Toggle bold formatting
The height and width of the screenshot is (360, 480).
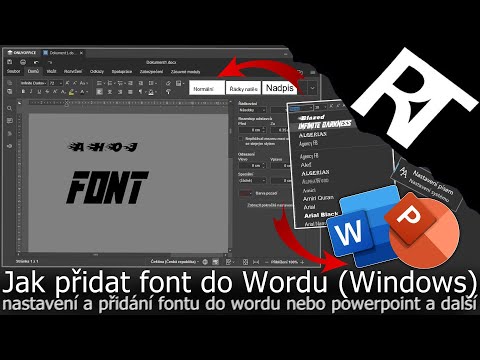click(x=23, y=92)
